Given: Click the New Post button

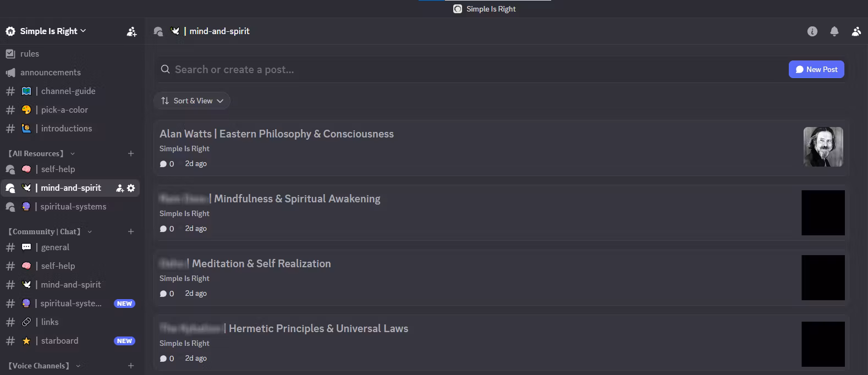Looking at the screenshot, I should (x=816, y=69).
